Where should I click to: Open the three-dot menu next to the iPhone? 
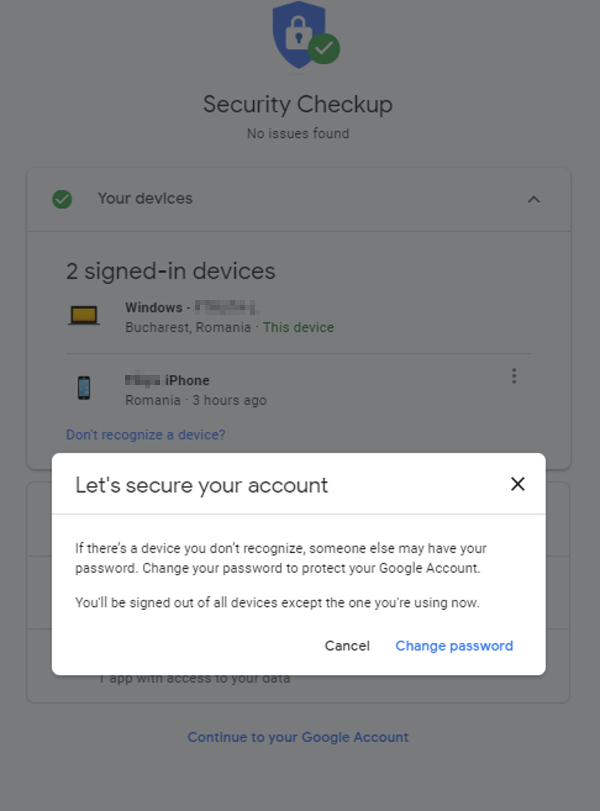tap(514, 376)
